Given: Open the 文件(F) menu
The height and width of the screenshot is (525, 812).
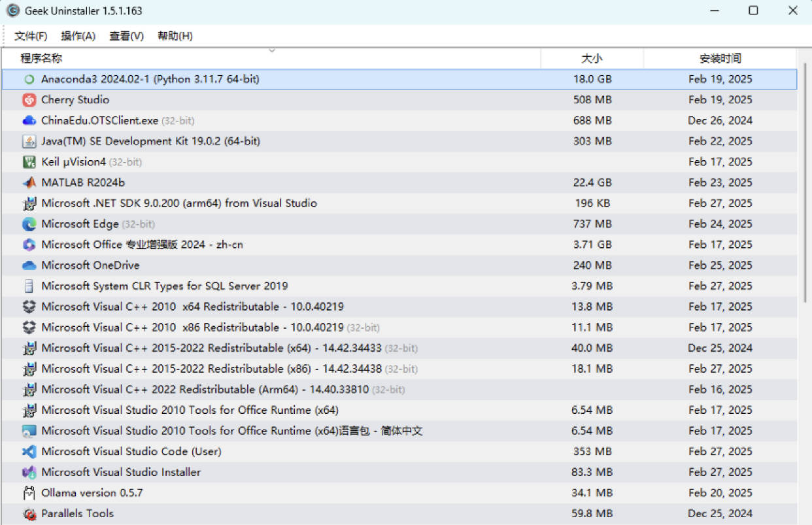Looking at the screenshot, I should tap(31, 36).
